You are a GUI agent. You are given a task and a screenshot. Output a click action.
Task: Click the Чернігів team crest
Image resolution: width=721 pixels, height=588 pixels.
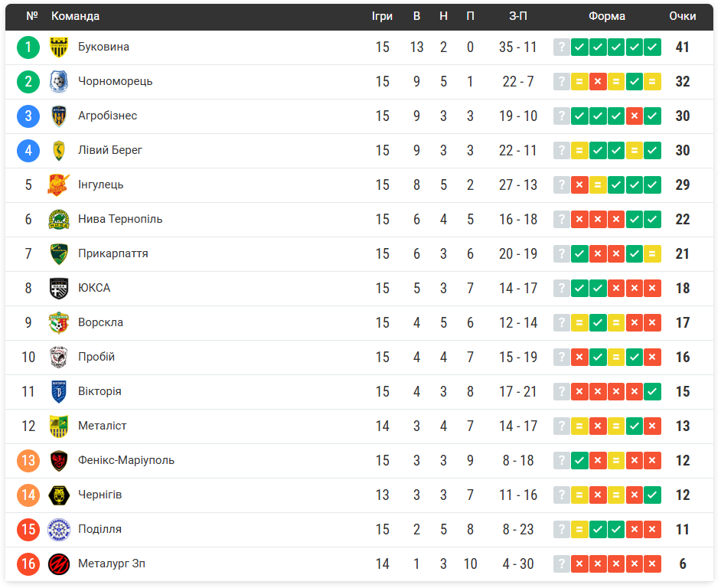pos(59,495)
